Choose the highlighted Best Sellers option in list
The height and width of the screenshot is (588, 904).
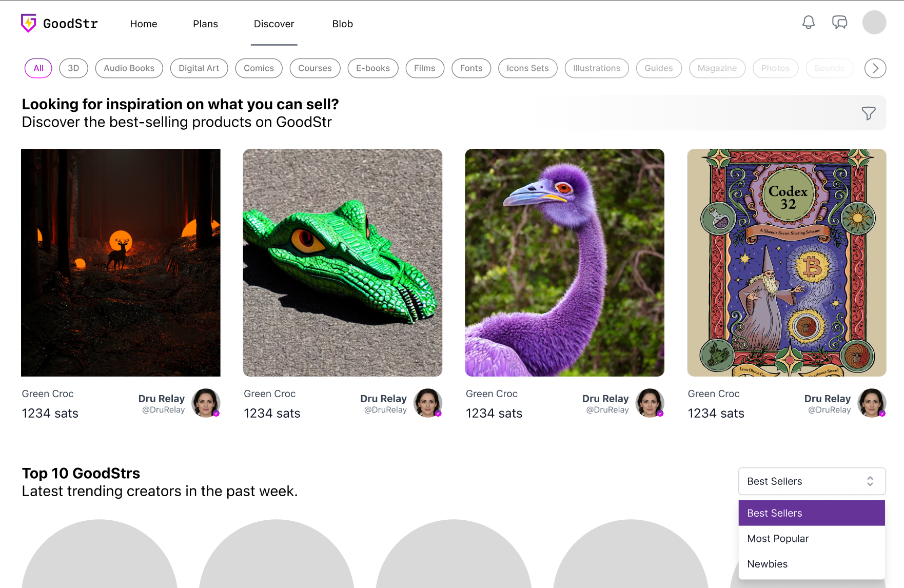pyautogui.click(x=812, y=513)
